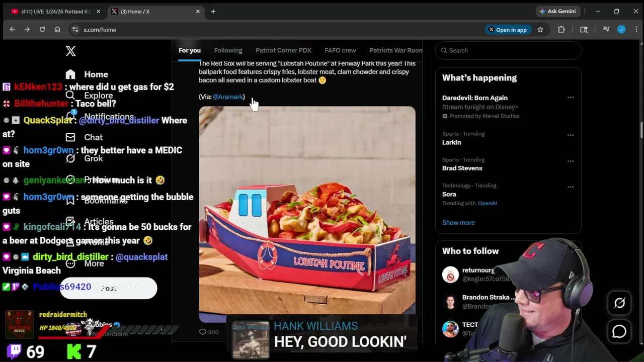Go forward with browser forward arrow
The height and width of the screenshot is (362, 644).
coord(27,30)
